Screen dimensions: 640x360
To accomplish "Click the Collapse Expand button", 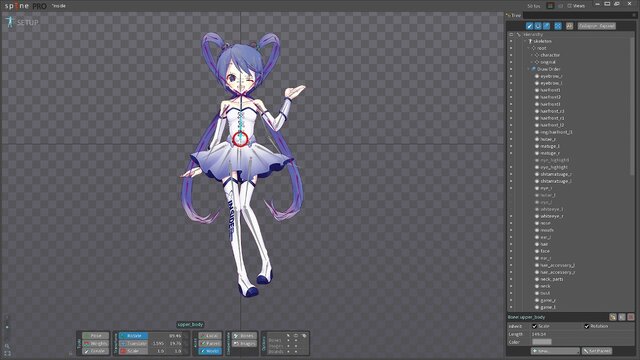I will [596, 26].
